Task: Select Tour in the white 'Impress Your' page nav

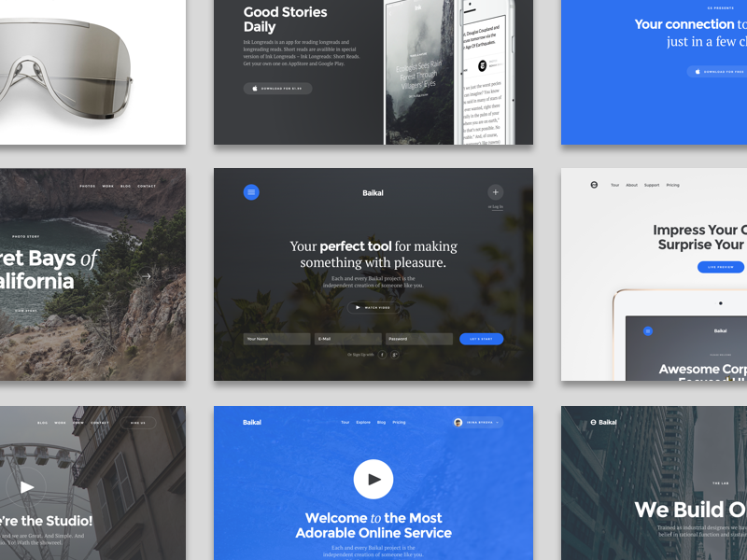Action: coord(615,185)
